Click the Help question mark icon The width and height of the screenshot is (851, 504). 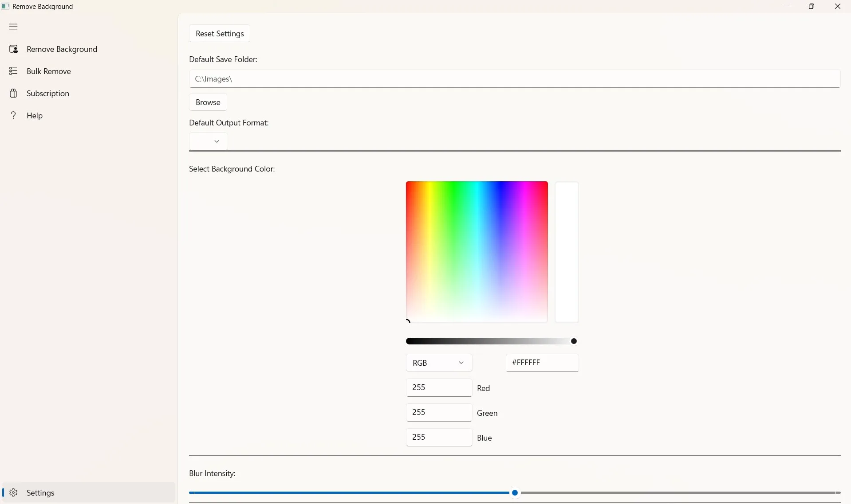coord(13,115)
